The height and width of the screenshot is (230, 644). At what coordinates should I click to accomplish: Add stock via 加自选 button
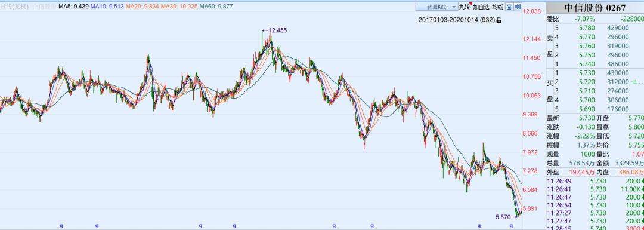tap(481, 7)
